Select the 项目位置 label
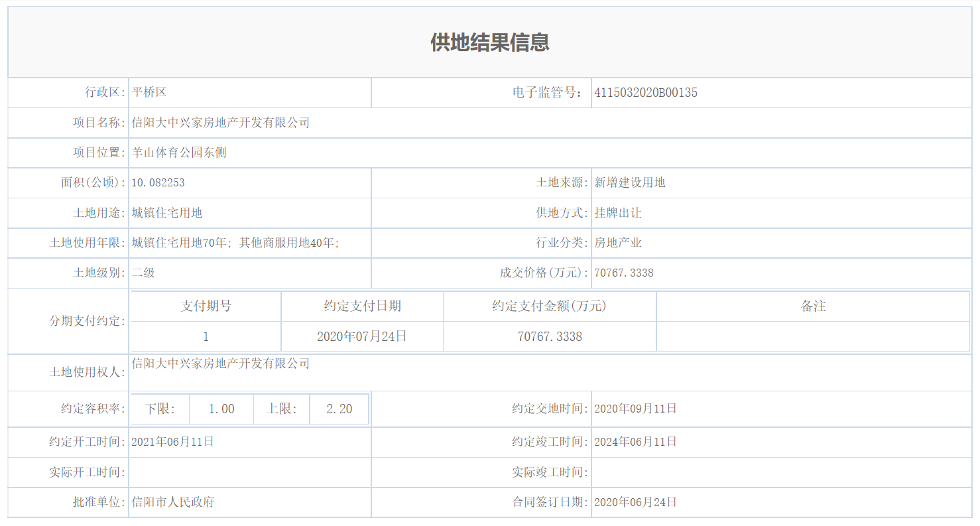 [99, 153]
